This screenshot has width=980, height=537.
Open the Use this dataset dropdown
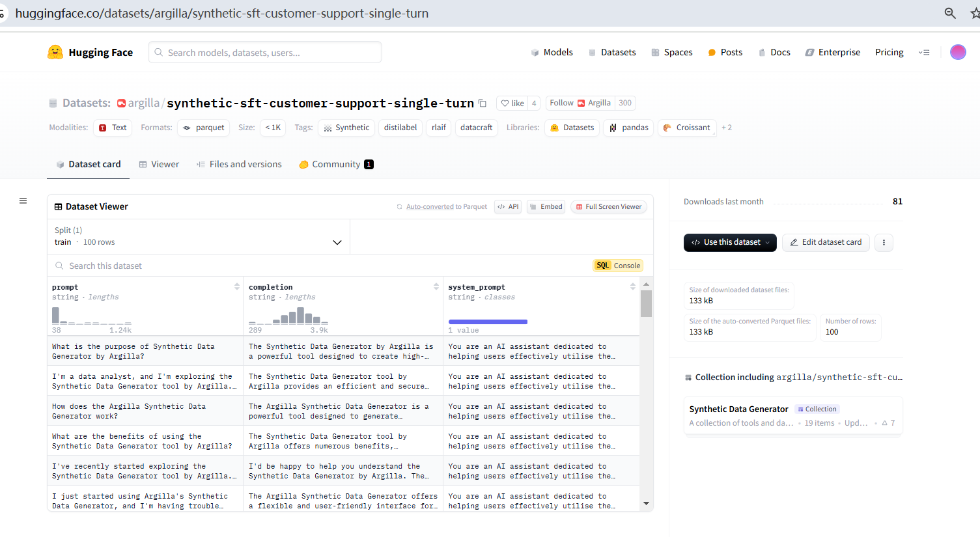[730, 242]
